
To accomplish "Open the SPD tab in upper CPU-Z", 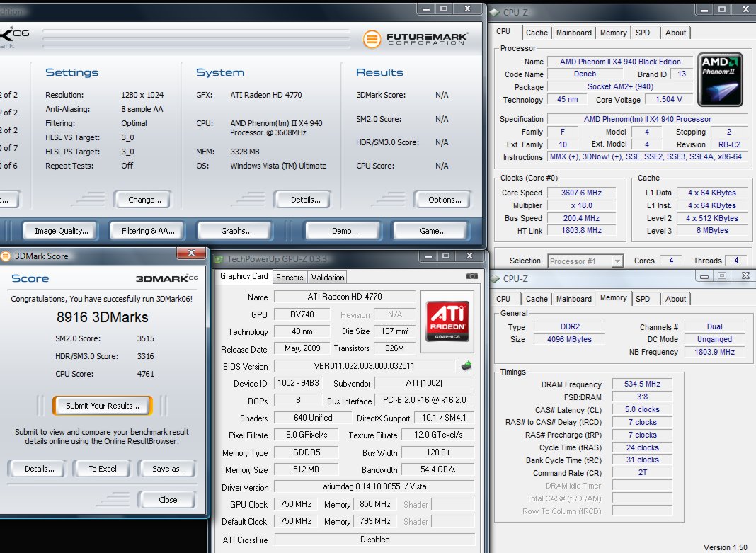I will (x=642, y=33).
